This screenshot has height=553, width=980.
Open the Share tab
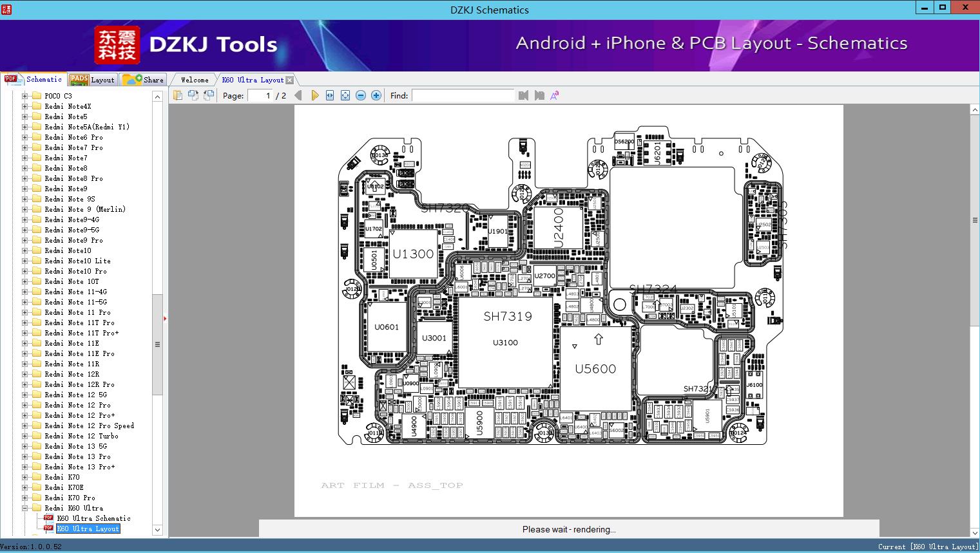(143, 80)
